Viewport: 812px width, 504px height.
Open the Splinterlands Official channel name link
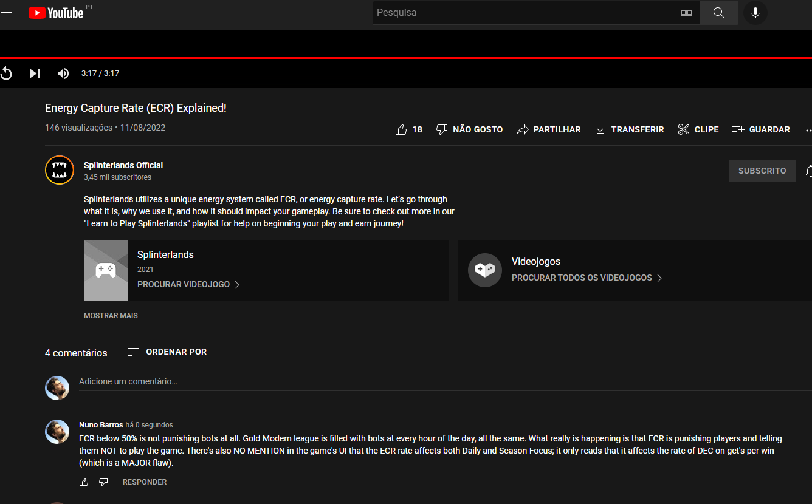pyautogui.click(x=123, y=165)
